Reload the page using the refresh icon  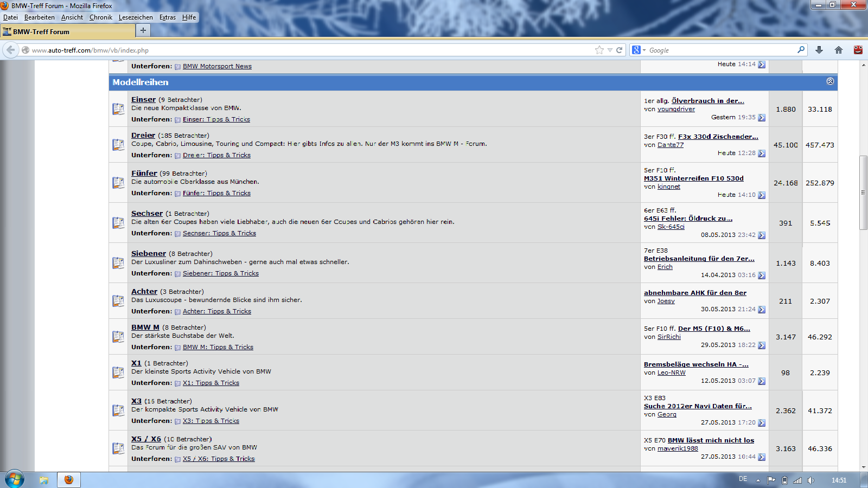click(619, 50)
